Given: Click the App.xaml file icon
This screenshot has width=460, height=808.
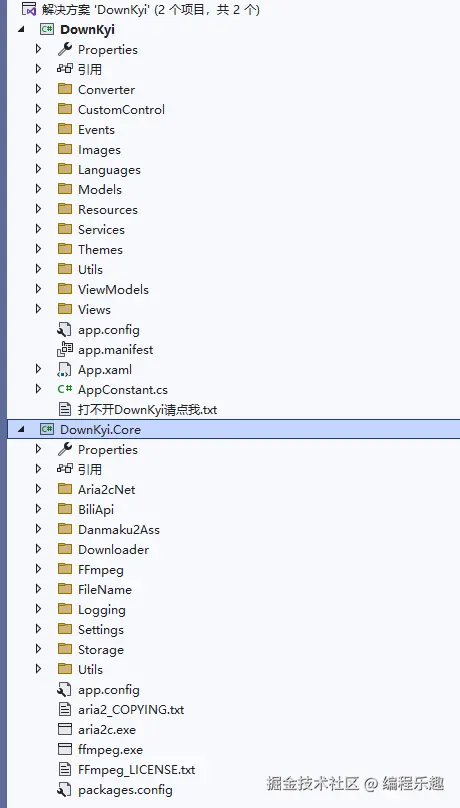Looking at the screenshot, I should (x=64, y=369).
